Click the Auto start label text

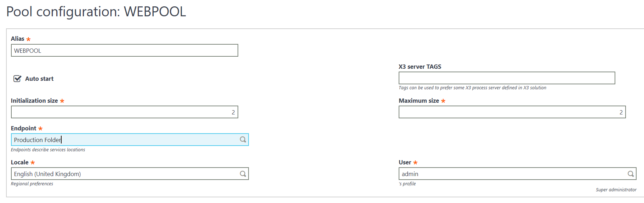pyautogui.click(x=39, y=79)
